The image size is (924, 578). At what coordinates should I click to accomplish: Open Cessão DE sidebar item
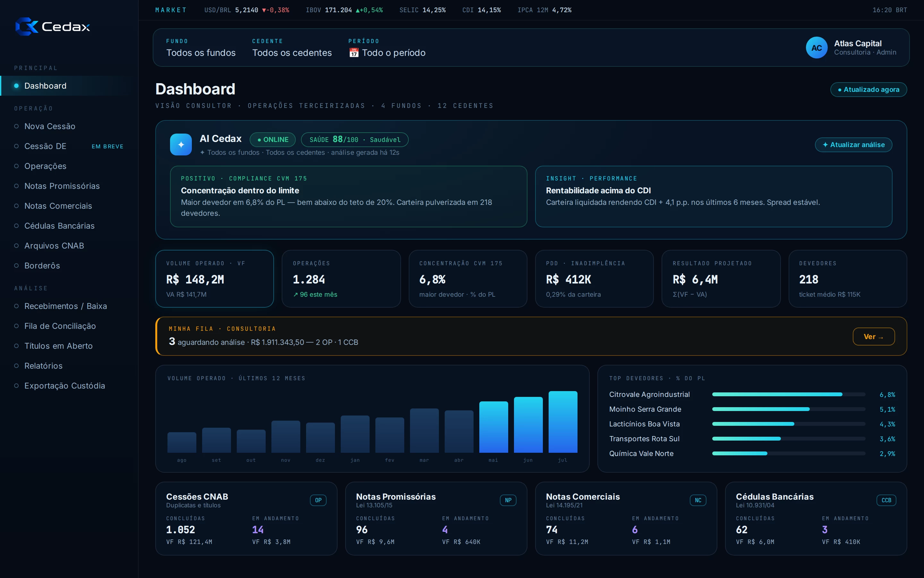coord(69,146)
